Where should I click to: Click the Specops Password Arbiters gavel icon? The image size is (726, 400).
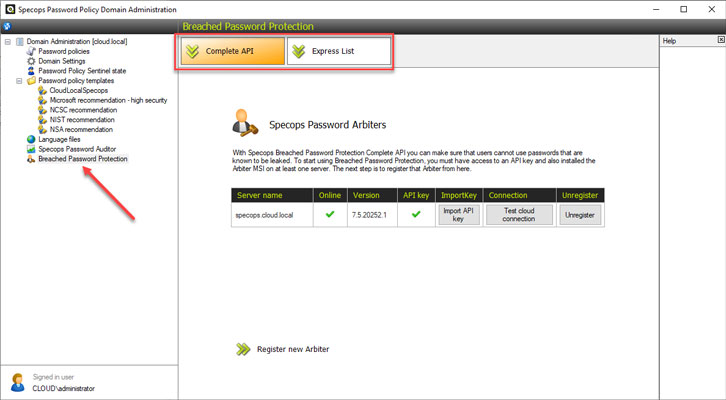pyautogui.click(x=243, y=124)
